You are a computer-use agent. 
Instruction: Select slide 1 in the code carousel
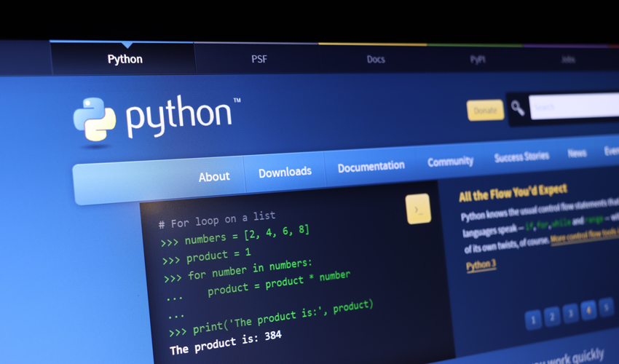point(533,319)
